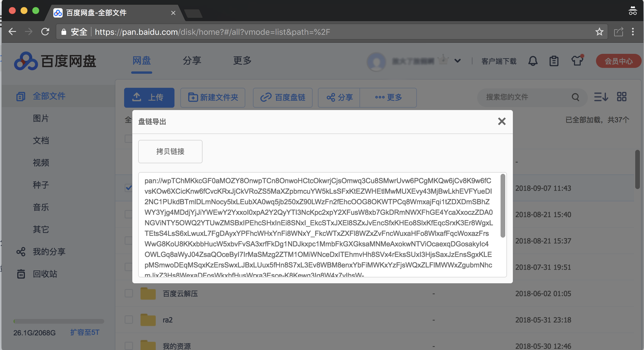
Task: Select the ra2 folder checkbox
Action: pos(129,320)
